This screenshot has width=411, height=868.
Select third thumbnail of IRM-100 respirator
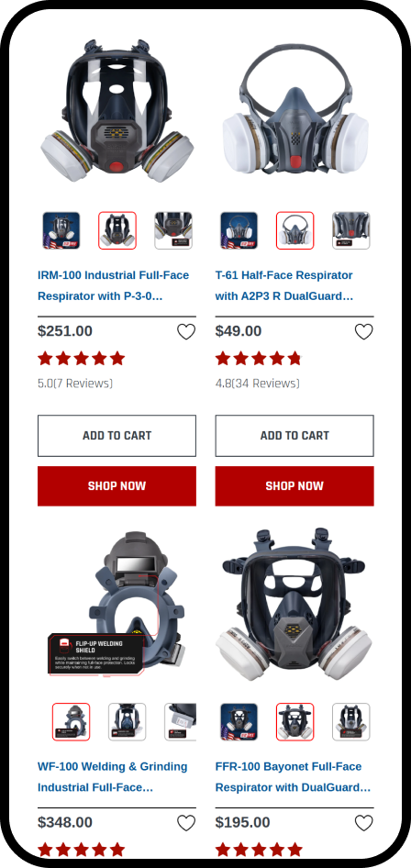point(173,230)
